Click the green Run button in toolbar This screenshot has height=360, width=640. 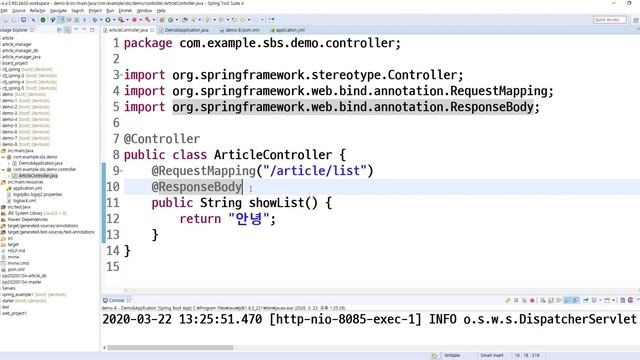(x=108, y=20)
